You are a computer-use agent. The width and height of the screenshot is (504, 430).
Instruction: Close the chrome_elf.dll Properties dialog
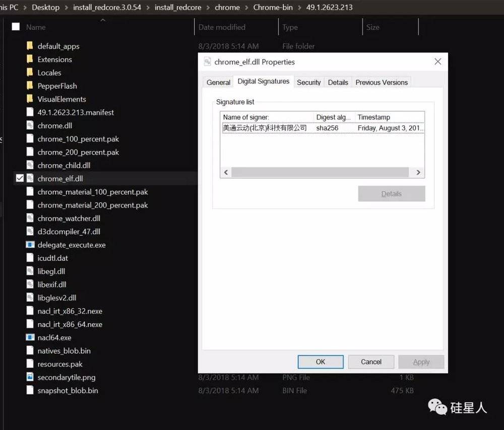click(x=438, y=61)
